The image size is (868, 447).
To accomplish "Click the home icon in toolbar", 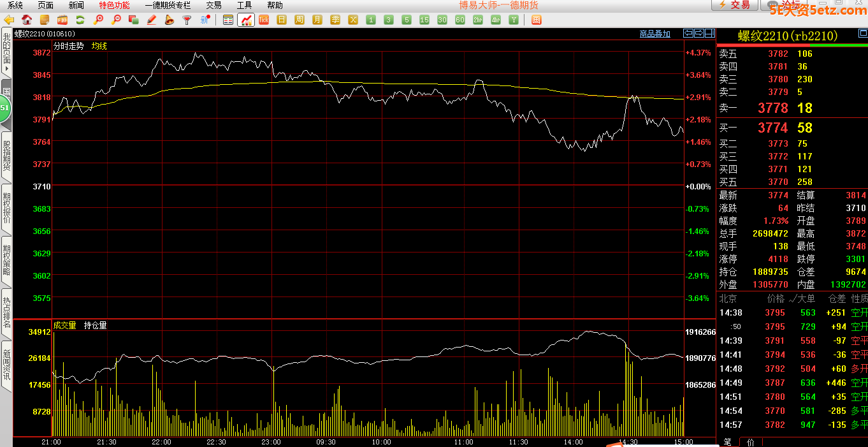I will click(x=27, y=20).
